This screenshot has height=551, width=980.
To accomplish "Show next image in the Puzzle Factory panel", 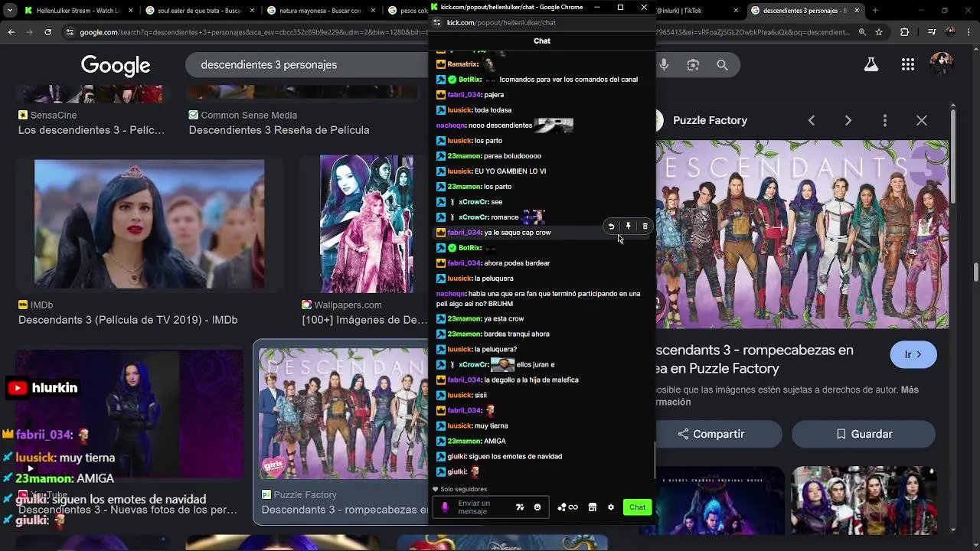I will (x=848, y=120).
